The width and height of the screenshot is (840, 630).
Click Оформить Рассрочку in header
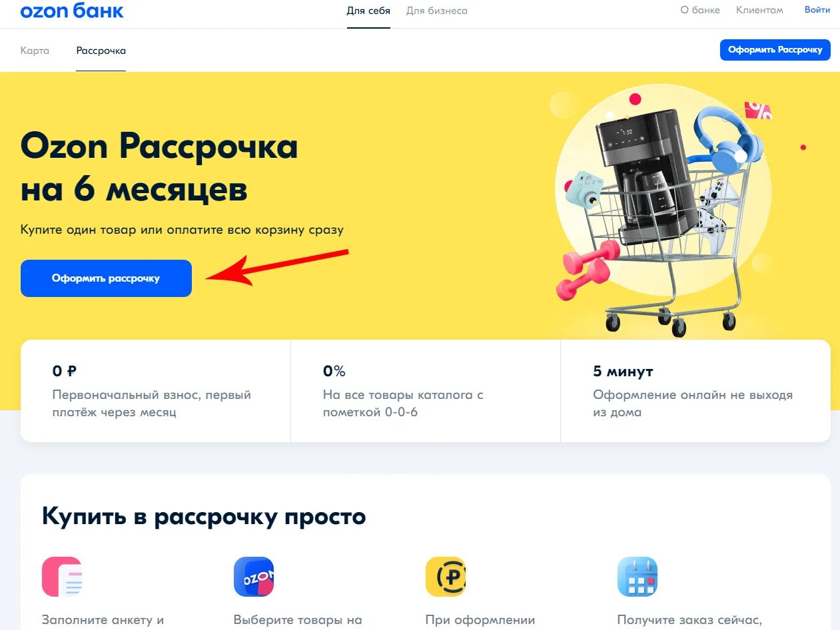point(775,50)
